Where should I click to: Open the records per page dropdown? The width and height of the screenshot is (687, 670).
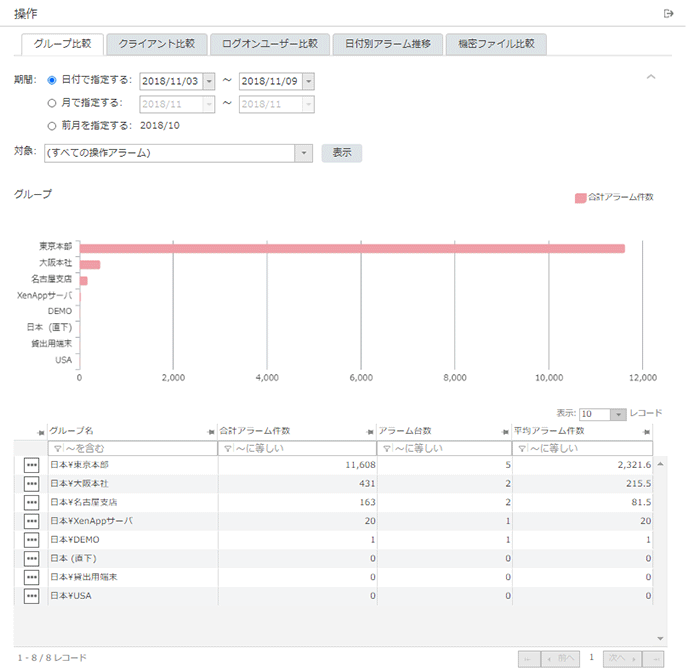click(x=618, y=414)
